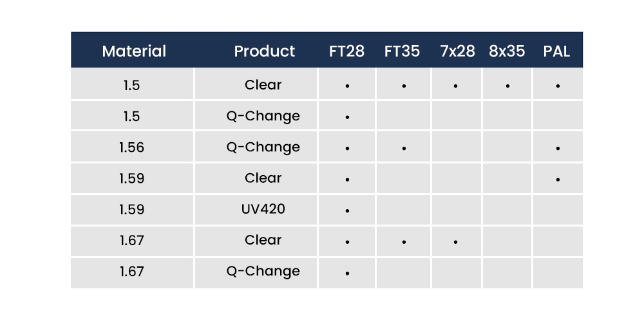Click the FT35 dot for 1.56 Q-Change
The image size is (644, 325).
pyautogui.click(x=404, y=149)
